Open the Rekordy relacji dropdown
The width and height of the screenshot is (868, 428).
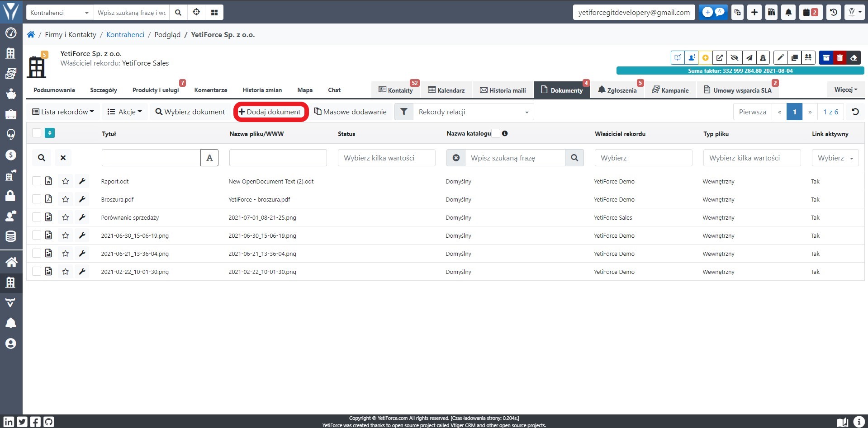(473, 112)
